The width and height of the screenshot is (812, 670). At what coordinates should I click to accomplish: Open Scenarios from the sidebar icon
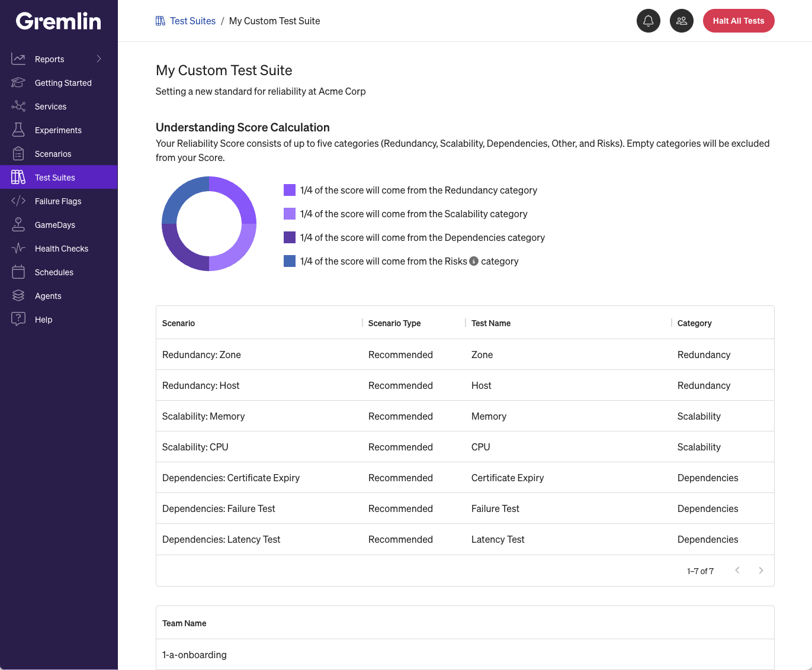[x=18, y=153]
